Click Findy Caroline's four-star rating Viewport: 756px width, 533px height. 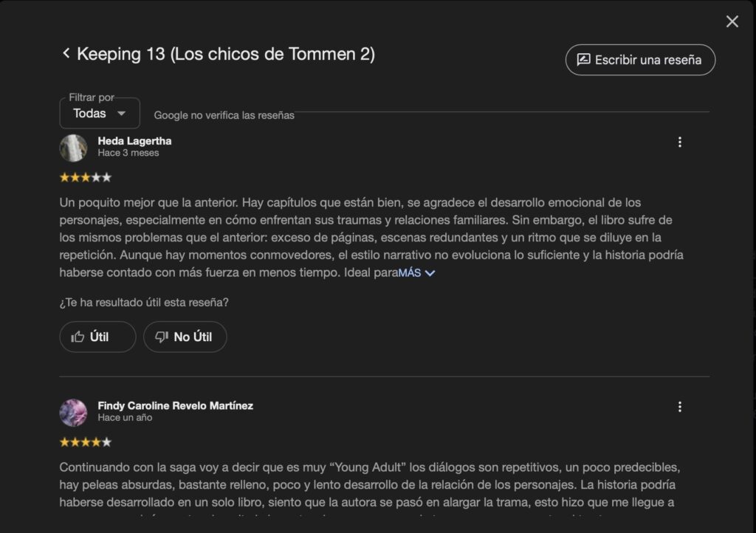pyautogui.click(x=85, y=442)
